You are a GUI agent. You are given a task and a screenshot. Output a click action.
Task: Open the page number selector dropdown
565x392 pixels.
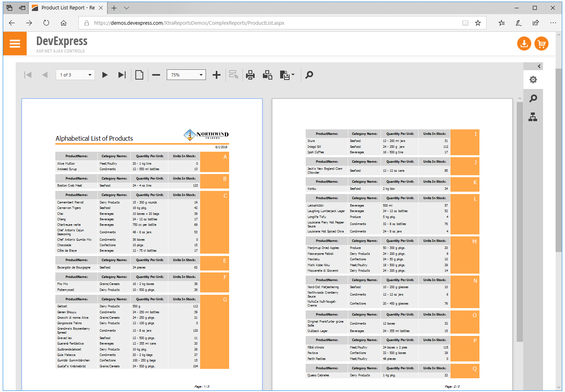click(89, 74)
